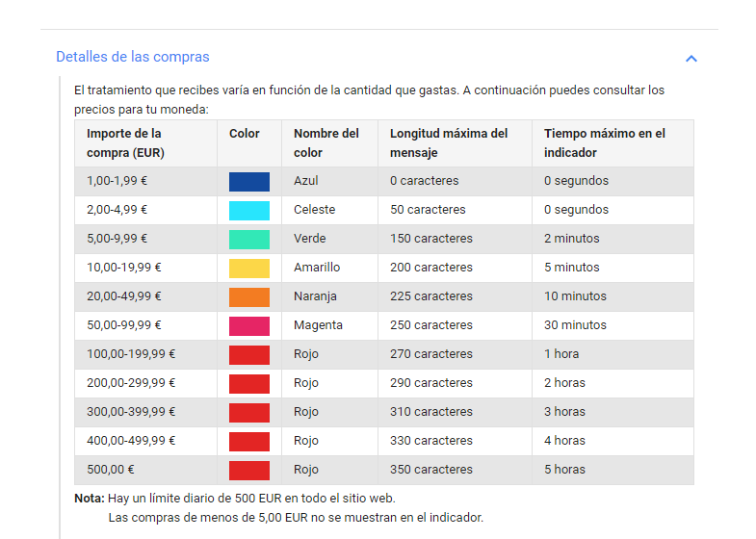Click the Nombre del color column header
Screen dimensions: 756x539
click(326, 142)
